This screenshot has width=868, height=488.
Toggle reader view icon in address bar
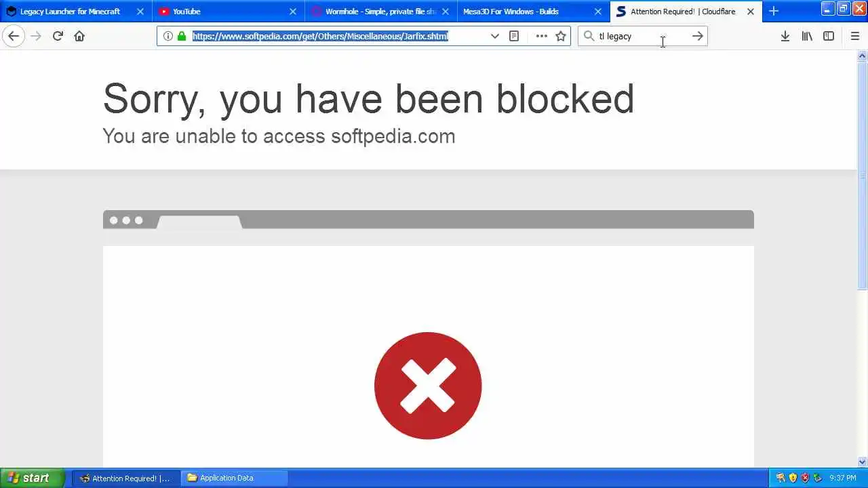(x=514, y=36)
